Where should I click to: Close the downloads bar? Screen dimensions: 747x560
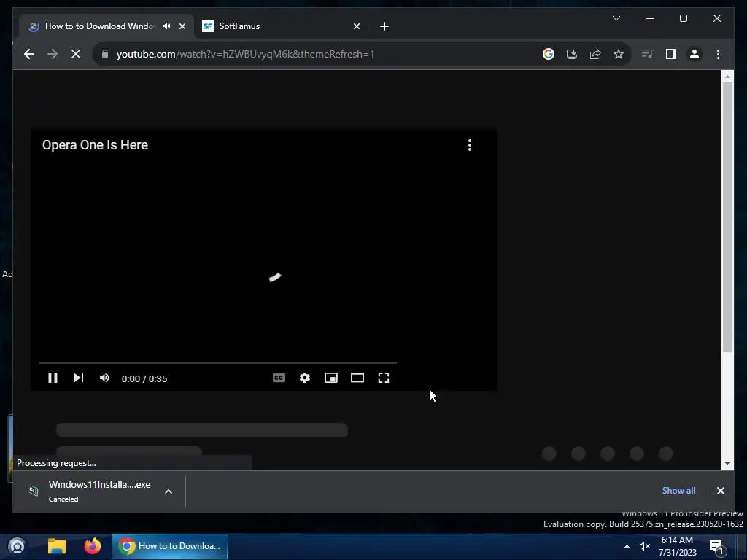(720, 491)
